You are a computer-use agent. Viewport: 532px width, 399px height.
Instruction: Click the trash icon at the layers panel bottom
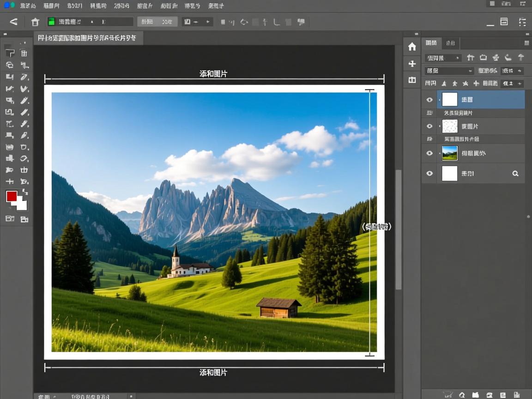point(517,395)
